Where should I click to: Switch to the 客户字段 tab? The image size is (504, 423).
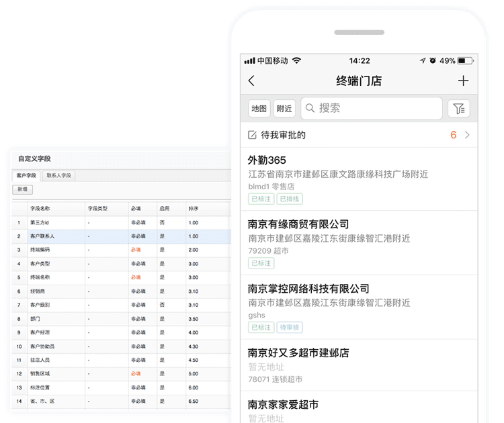[x=26, y=176]
